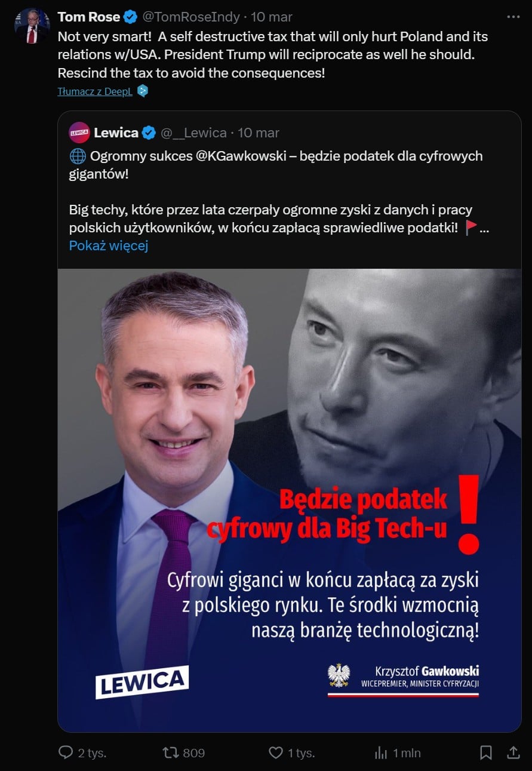Expand quoted tweet with Pokaż więcej
This screenshot has height=771, width=532.
[x=109, y=245]
